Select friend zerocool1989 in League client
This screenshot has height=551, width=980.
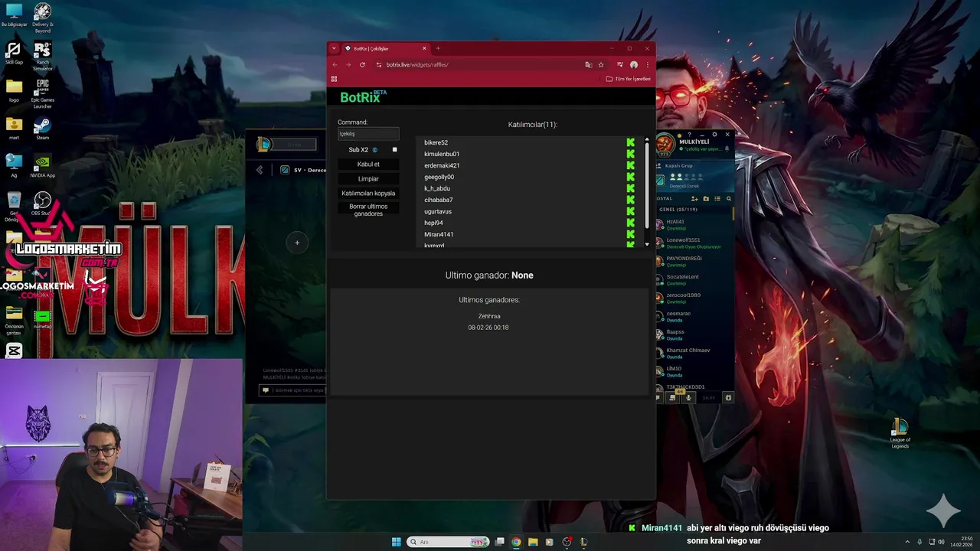[x=694, y=298]
